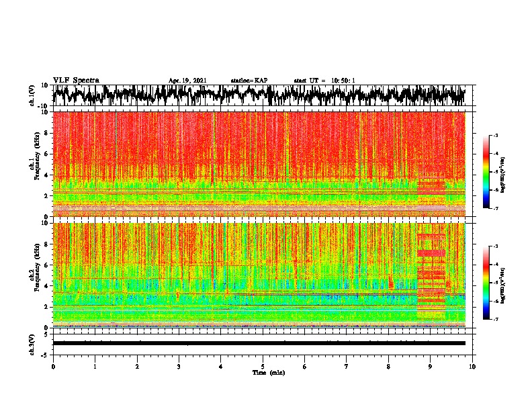532x411 pixels.
Task: Click time axis tick label '7'
Action: (x=347, y=367)
